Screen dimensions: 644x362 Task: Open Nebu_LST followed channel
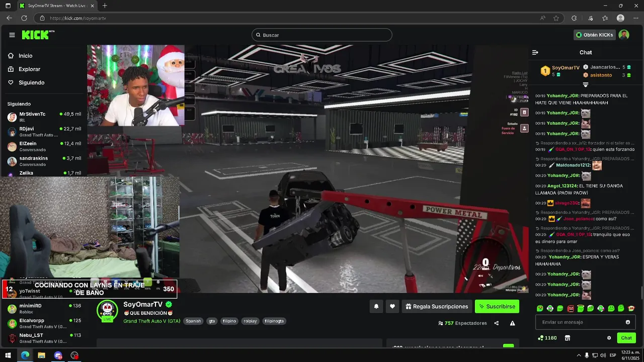tap(44, 338)
